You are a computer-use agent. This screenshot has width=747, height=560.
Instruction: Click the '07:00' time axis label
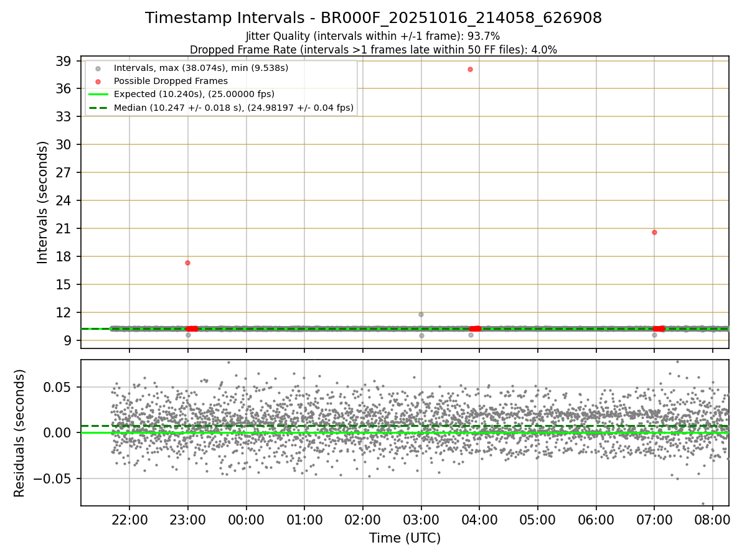tap(654, 520)
